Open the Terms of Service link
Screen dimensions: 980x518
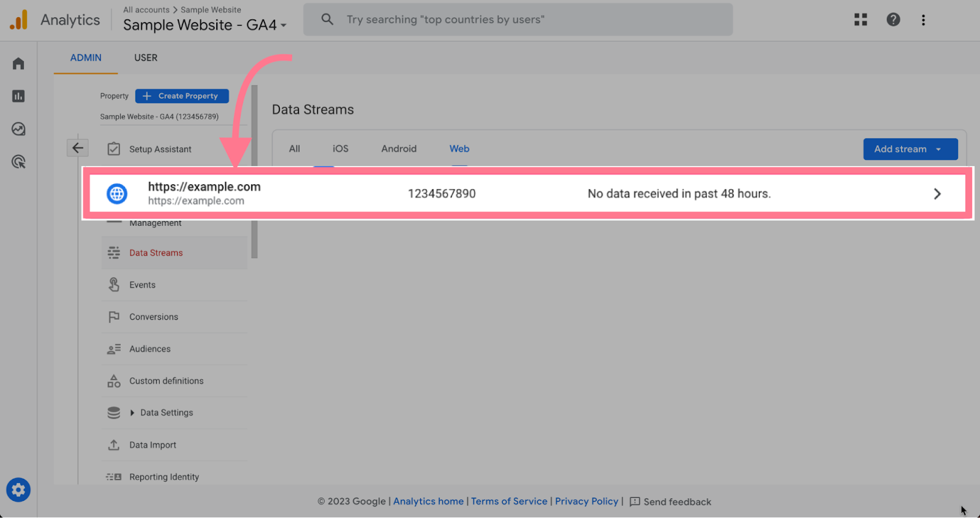point(509,501)
